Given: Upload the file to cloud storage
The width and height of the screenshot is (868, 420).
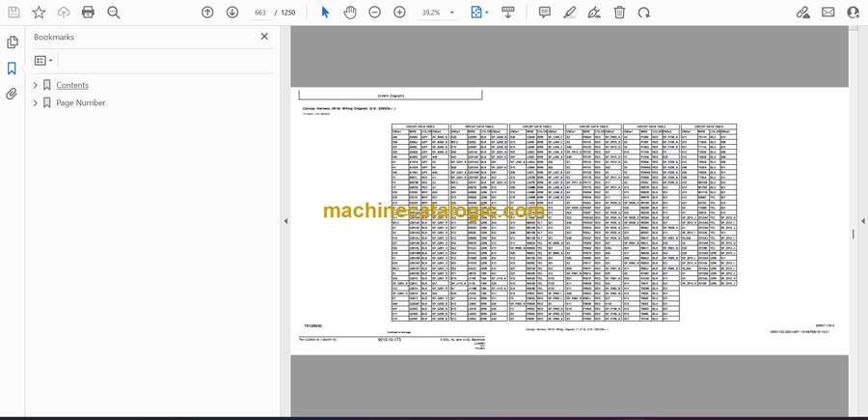Looking at the screenshot, I should pos(64,13).
